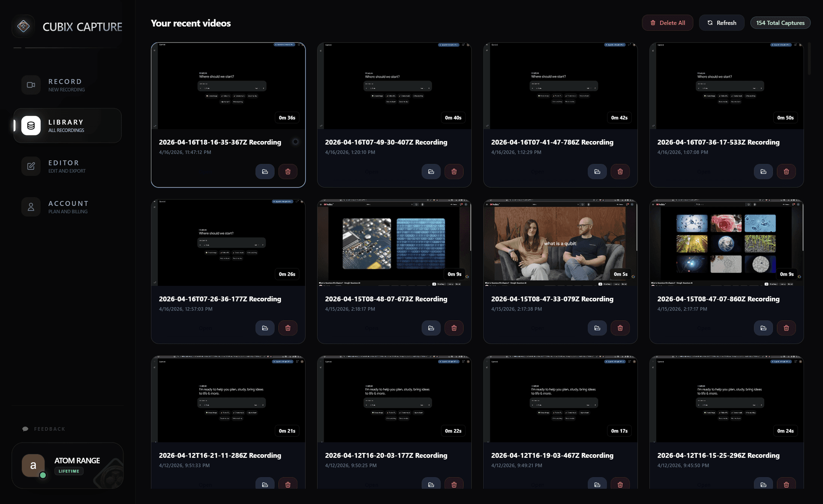Click the Lifetime plan badge
The height and width of the screenshot is (504, 823).
[x=69, y=471]
